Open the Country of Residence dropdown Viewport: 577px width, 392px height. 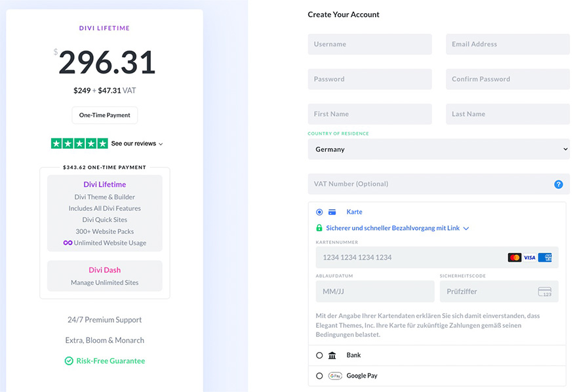pyautogui.click(x=439, y=149)
